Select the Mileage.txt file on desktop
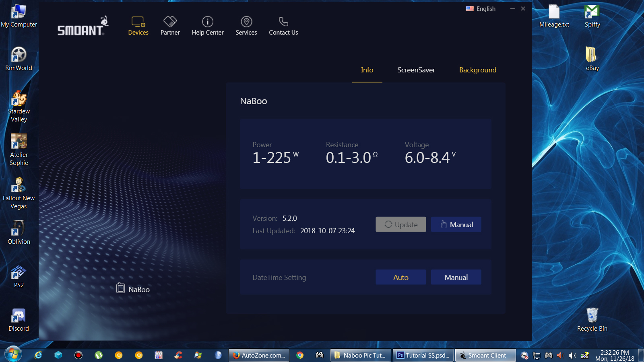 coord(554,16)
